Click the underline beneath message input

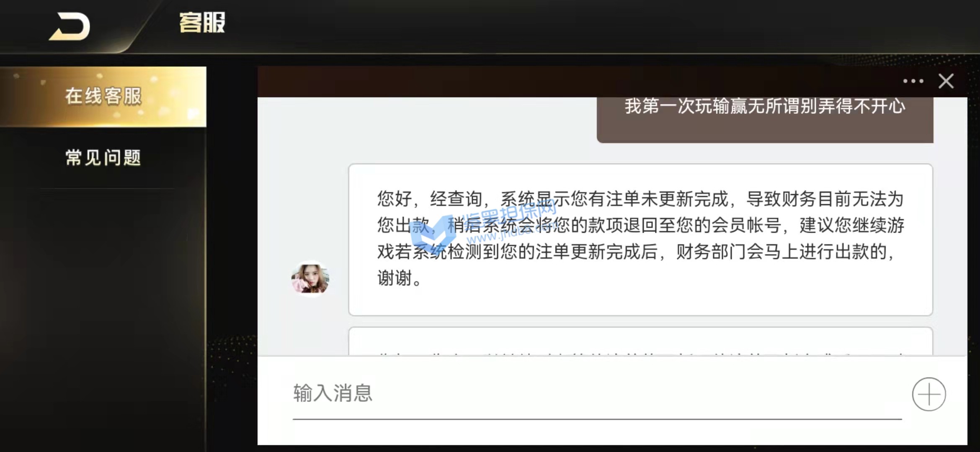coord(597,419)
